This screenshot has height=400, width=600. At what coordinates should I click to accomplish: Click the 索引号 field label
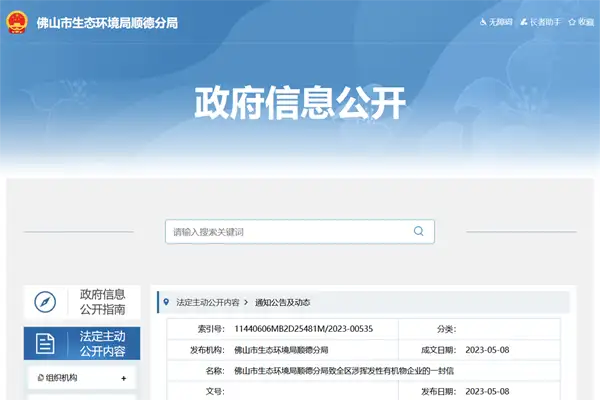211,329
